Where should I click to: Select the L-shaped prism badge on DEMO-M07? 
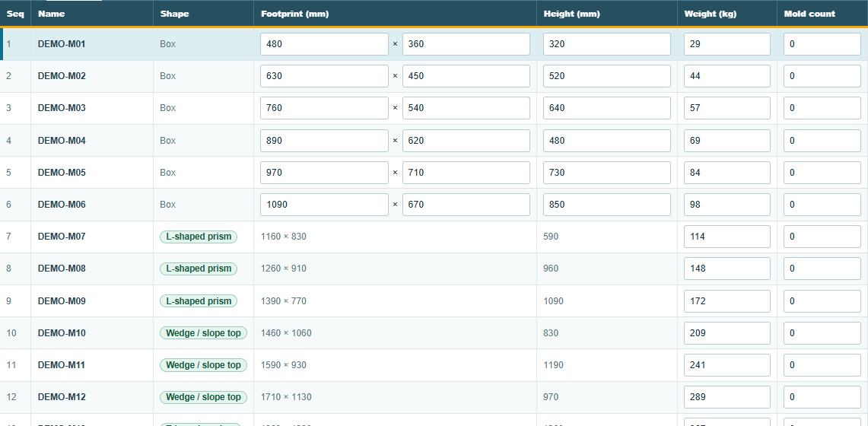[x=199, y=237]
